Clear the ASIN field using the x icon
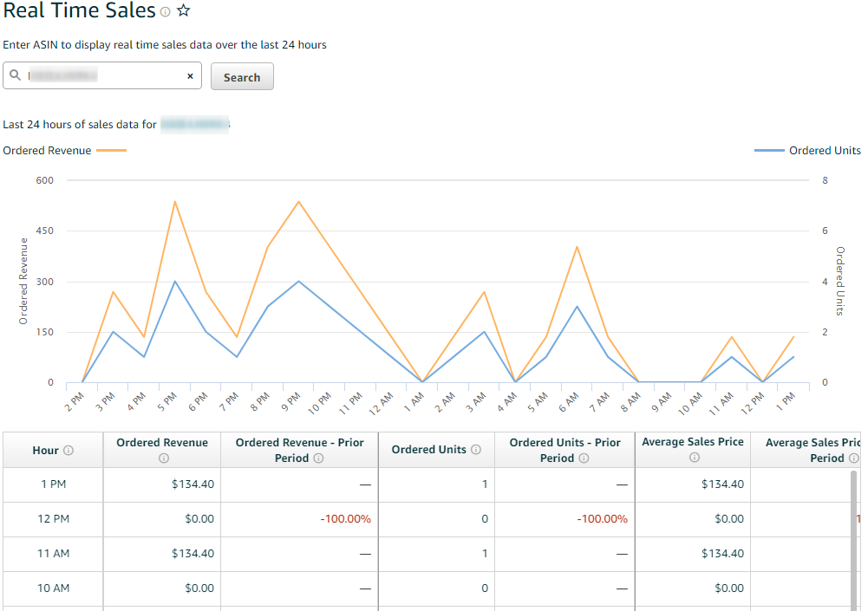Image resolution: width=868 pixels, height=611 pixels. [190, 75]
